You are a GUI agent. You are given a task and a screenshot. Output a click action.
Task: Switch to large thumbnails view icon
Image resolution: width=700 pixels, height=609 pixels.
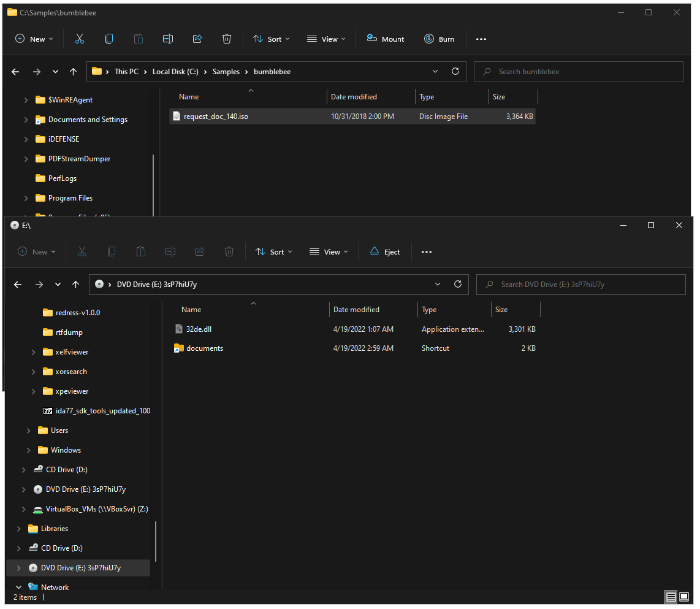pos(683,597)
